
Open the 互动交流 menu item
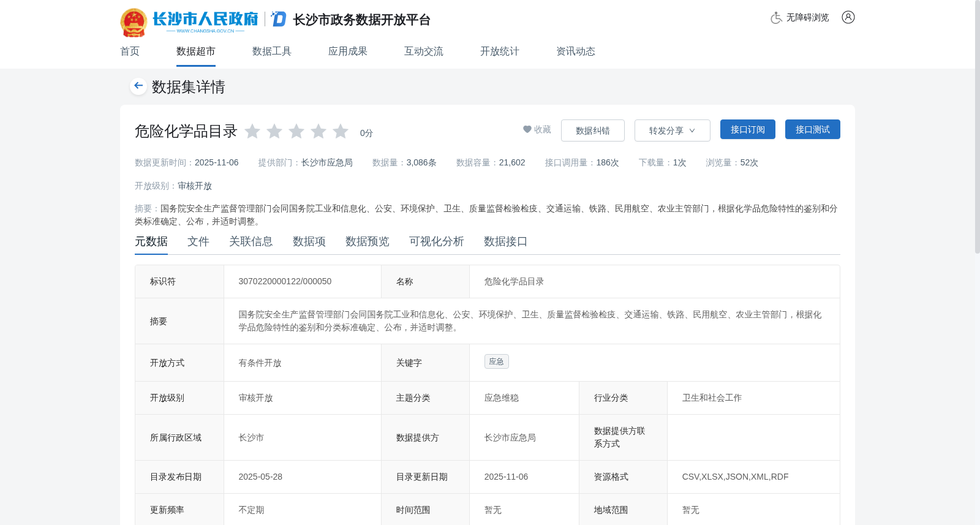pos(424,51)
